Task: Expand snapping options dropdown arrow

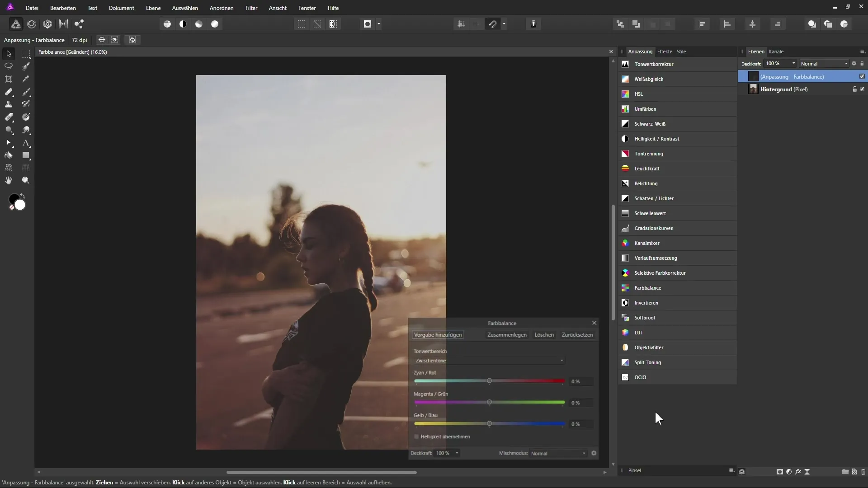Action: [x=504, y=24]
